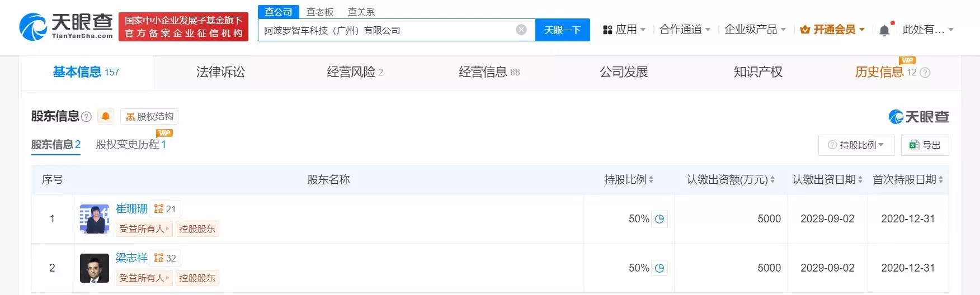Open pie chart icon for 崔珊珊's 50% share
Image resolution: width=980 pixels, height=295 pixels.
pos(659,219)
